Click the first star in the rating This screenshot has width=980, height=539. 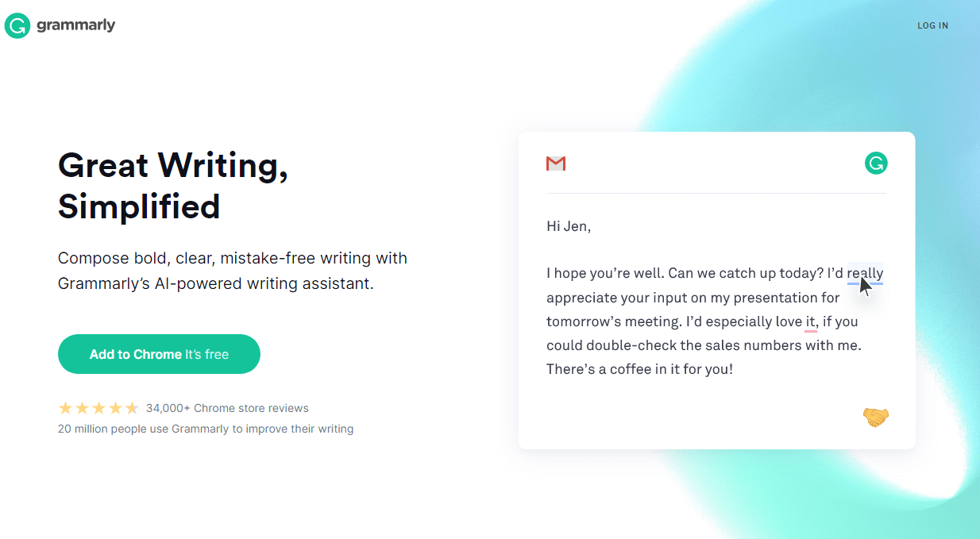click(x=65, y=408)
